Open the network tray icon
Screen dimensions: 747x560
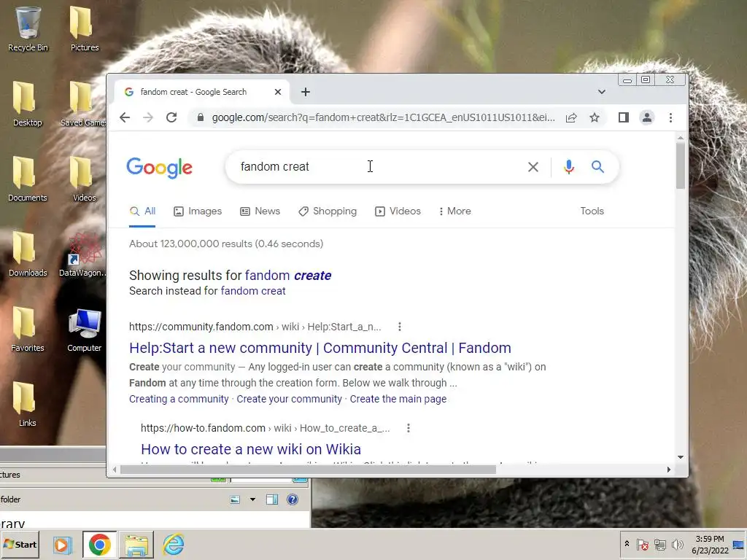(x=659, y=544)
